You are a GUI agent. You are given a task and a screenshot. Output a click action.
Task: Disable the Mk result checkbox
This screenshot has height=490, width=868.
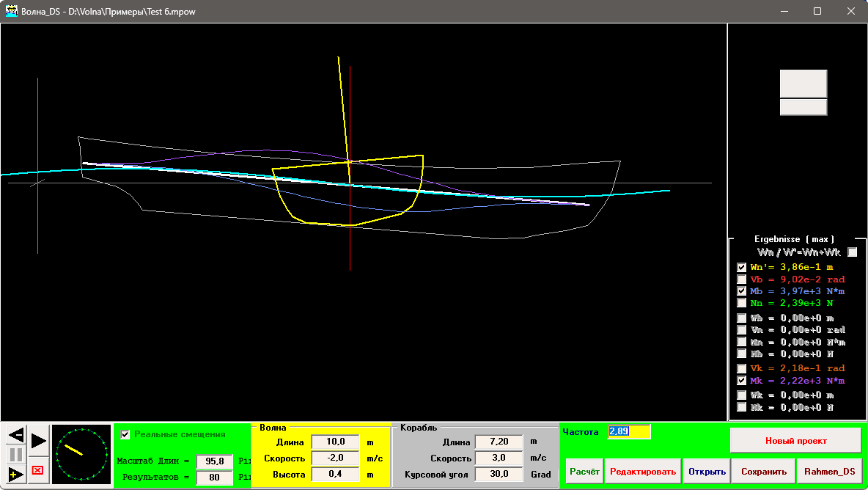click(742, 381)
